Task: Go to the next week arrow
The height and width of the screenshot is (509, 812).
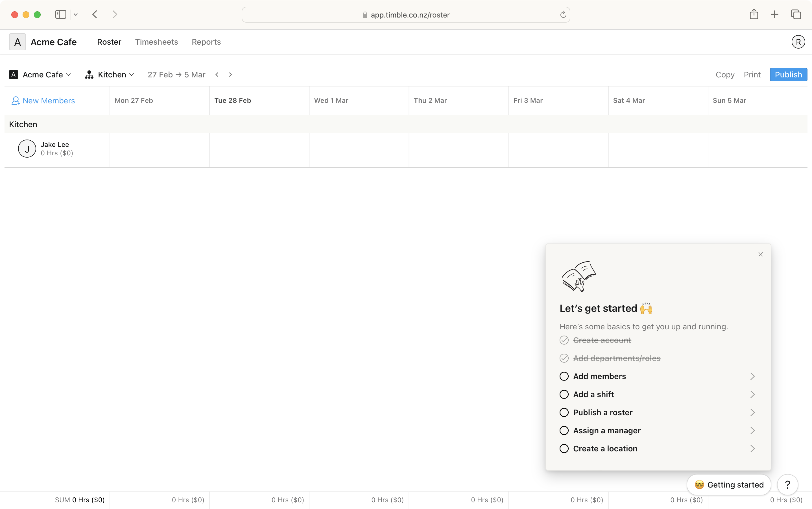Action: 230,75
